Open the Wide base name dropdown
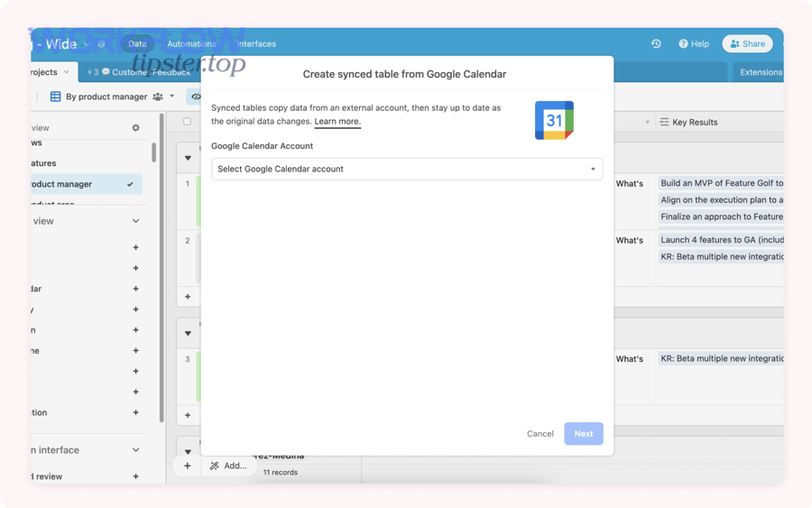The height and width of the screenshot is (508, 812). tap(87, 44)
